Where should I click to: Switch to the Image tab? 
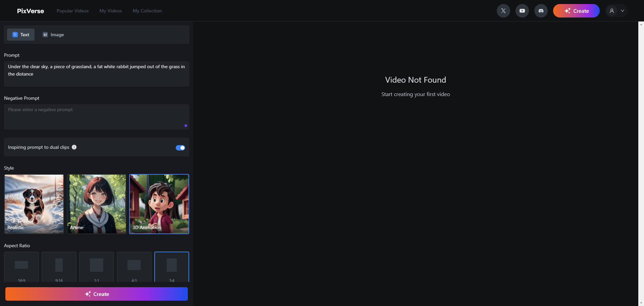coord(53,35)
